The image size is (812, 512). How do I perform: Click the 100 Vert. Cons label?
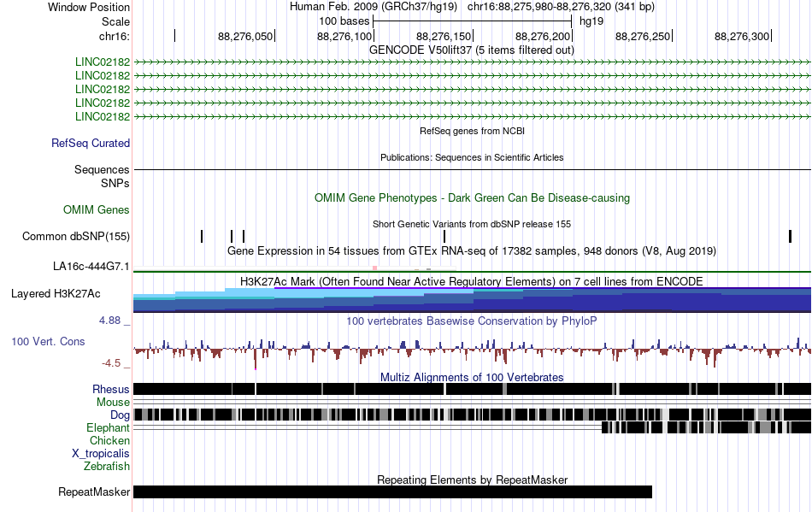pos(48,341)
